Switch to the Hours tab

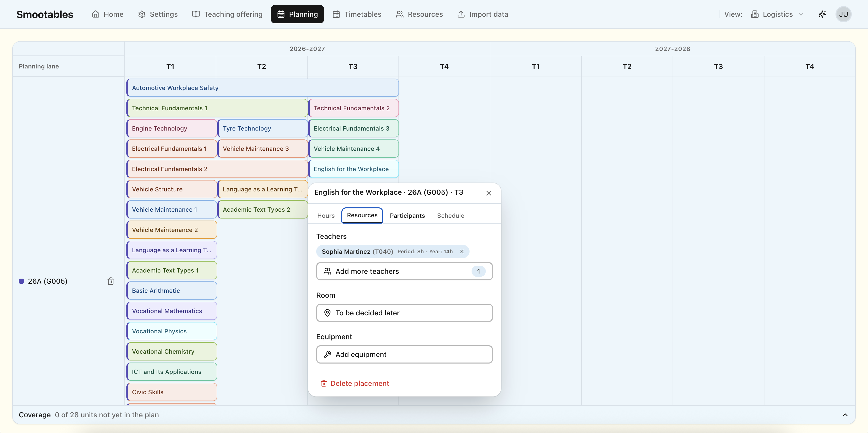pyautogui.click(x=326, y=215)
